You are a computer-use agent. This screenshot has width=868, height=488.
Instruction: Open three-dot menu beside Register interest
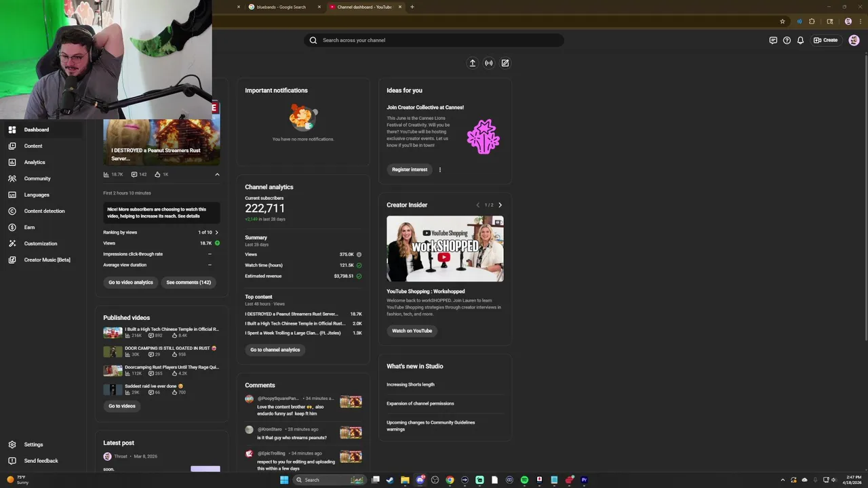pos(439,169)
